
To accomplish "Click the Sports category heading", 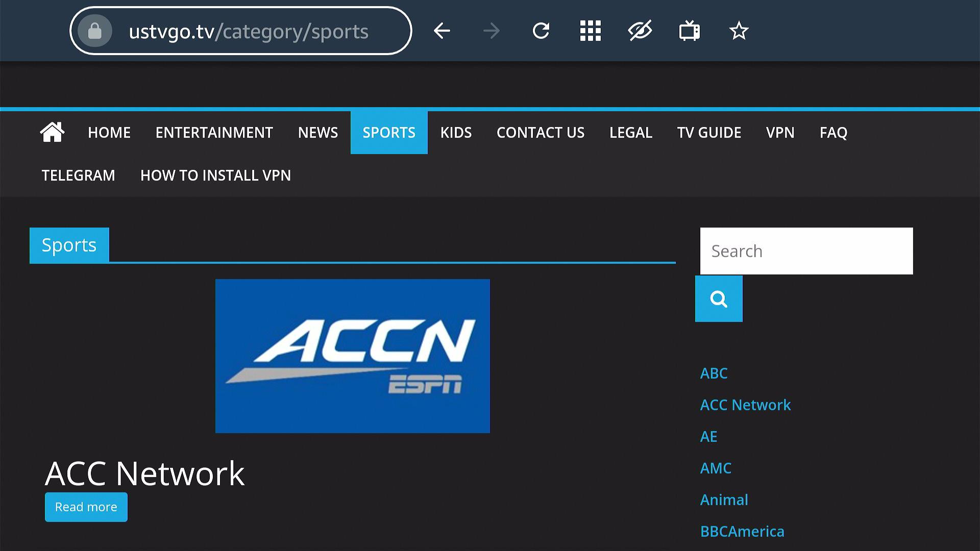I will pyautogui.click(x=69, y=245).
